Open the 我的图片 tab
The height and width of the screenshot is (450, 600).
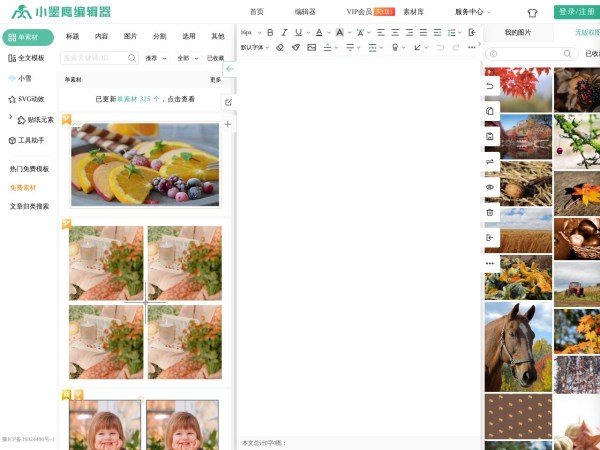tap(518, 33)
